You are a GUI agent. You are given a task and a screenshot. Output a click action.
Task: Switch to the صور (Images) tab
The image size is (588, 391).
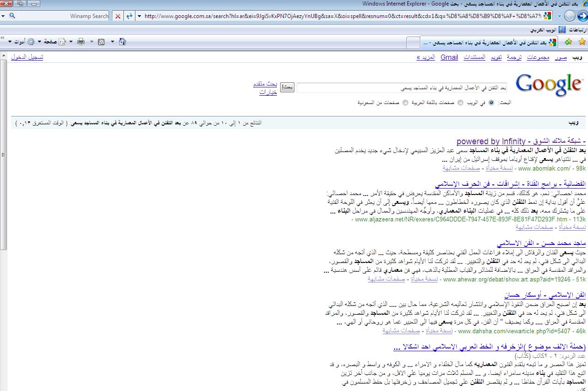coord(561,57)
